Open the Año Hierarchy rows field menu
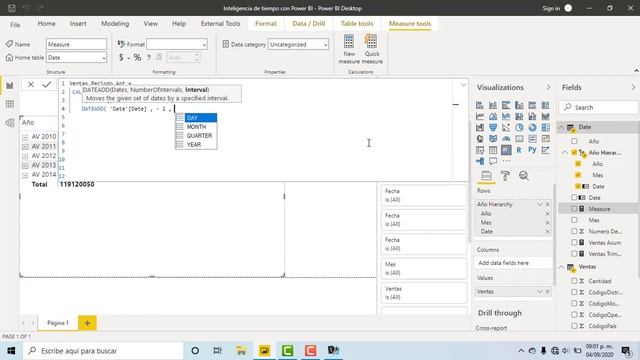This screenshot has height=360, width=640. [540, 204]
